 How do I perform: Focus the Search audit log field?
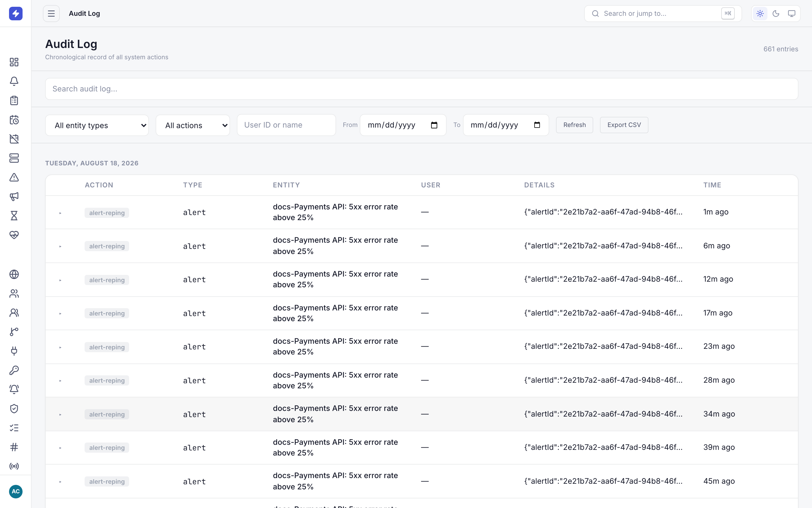(422, 89)
